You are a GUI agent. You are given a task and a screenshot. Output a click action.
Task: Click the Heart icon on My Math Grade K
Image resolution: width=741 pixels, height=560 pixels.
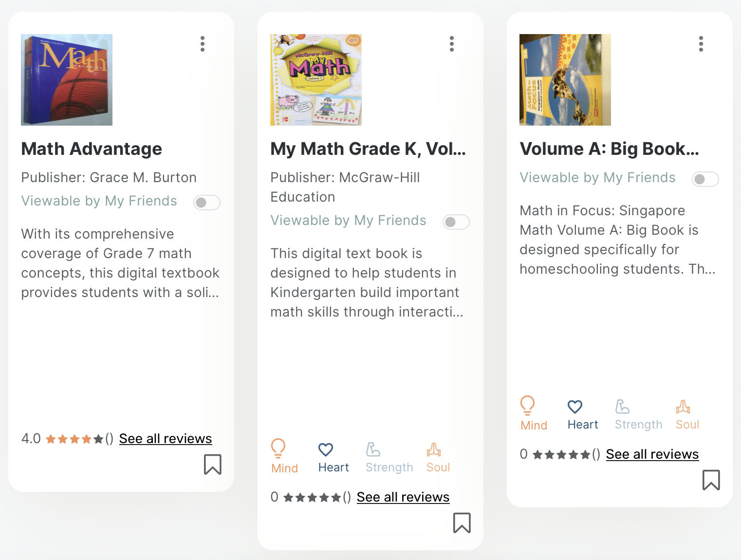[x=326, y=449]
